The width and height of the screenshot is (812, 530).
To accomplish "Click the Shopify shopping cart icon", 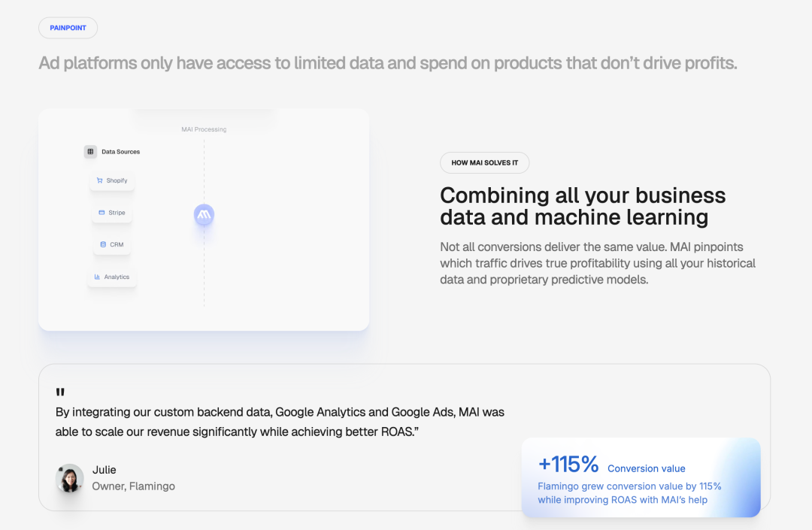I will pyautogui.click(x=99, y=180).
